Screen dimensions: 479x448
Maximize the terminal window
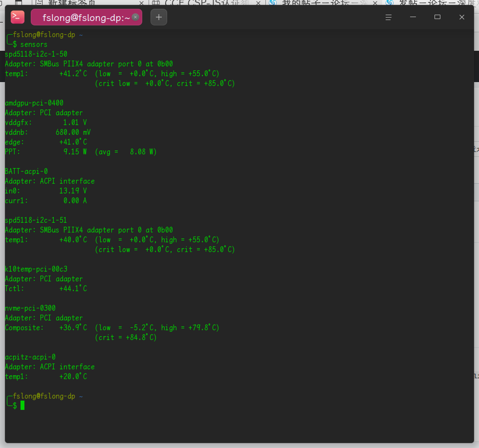[x=437, y=17]
